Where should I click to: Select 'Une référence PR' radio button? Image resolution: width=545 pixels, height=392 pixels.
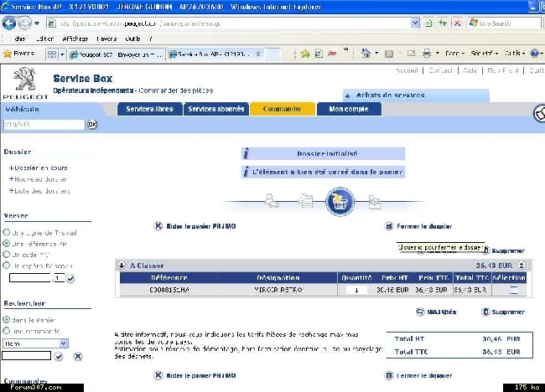[6, 243]
